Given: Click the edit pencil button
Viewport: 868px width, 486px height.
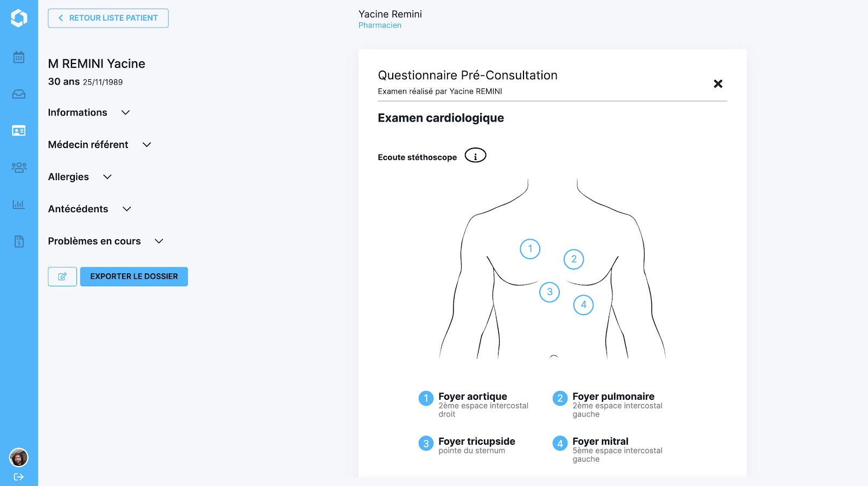Looking at the screenshot, I should pyautogui.click(x=62, y=277).
